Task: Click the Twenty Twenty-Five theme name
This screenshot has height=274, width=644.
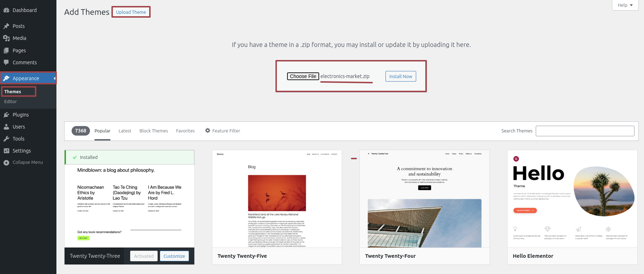Action: 242,256
